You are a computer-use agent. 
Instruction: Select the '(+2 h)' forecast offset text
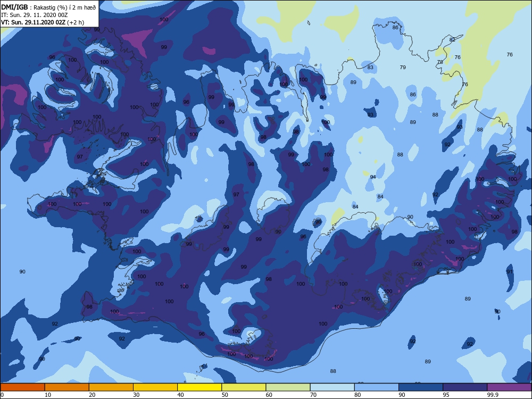[76, 22]
